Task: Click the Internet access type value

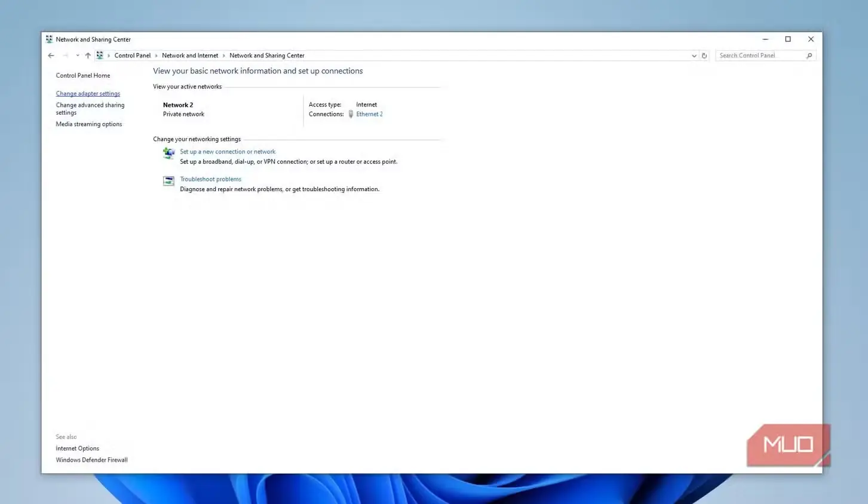Action: pyautogui.click(x=367, y=105)
